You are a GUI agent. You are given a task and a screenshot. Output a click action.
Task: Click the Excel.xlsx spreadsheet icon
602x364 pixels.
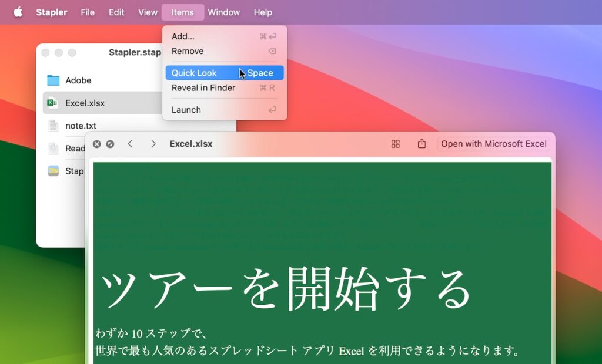[x=53, y=103]
